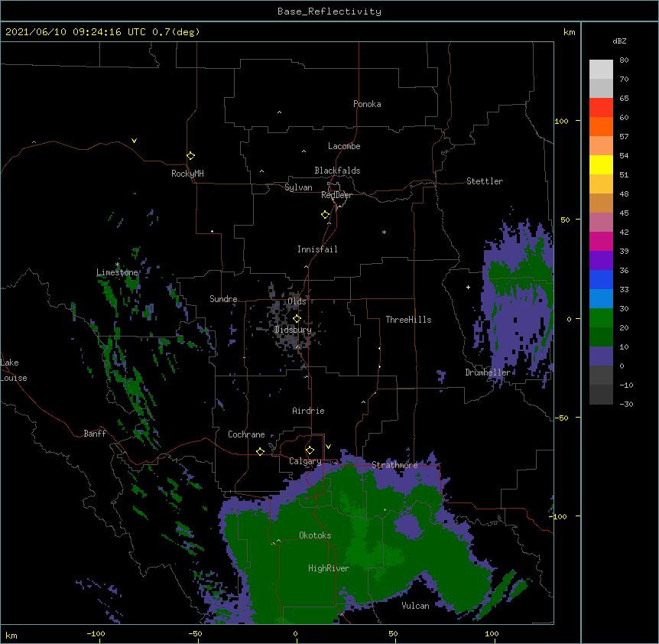
Task: Click the Limestone label
Action: (117, 272)
